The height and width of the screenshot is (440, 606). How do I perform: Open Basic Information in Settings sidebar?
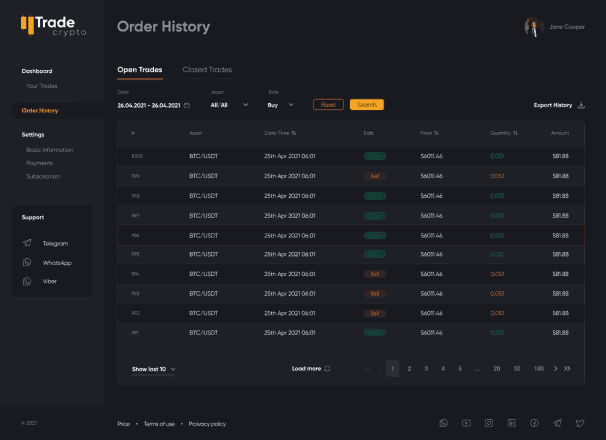[49, 150]
